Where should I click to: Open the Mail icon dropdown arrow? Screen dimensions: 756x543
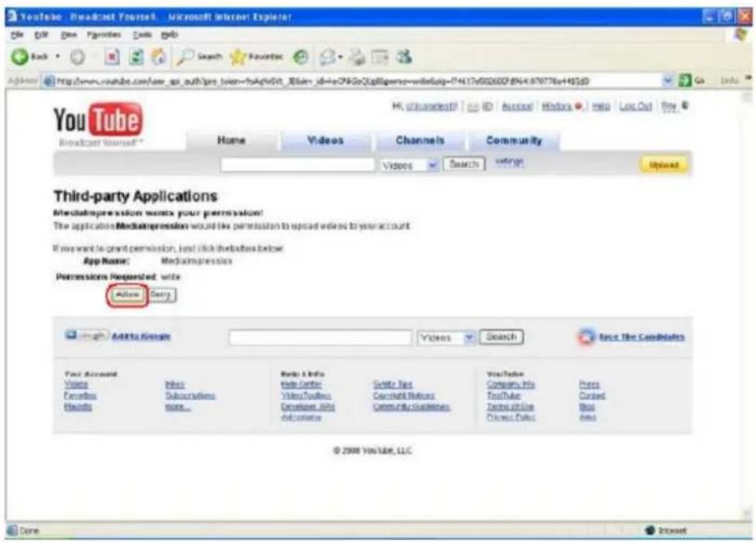pos(340,57)
